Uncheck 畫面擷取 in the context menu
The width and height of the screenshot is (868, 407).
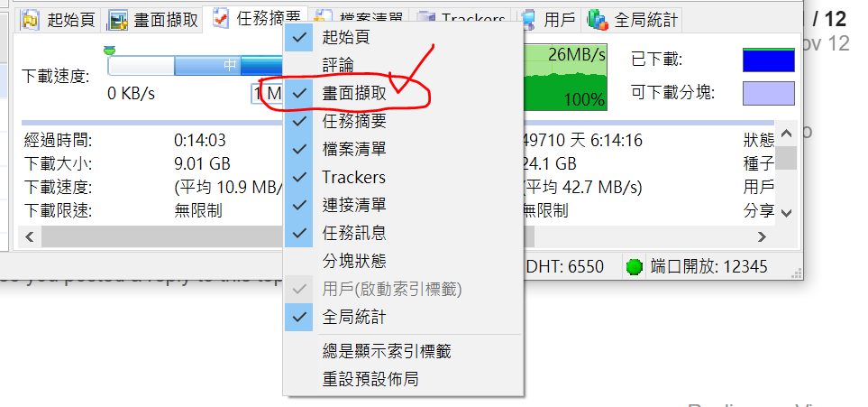(x=404, y=93)
